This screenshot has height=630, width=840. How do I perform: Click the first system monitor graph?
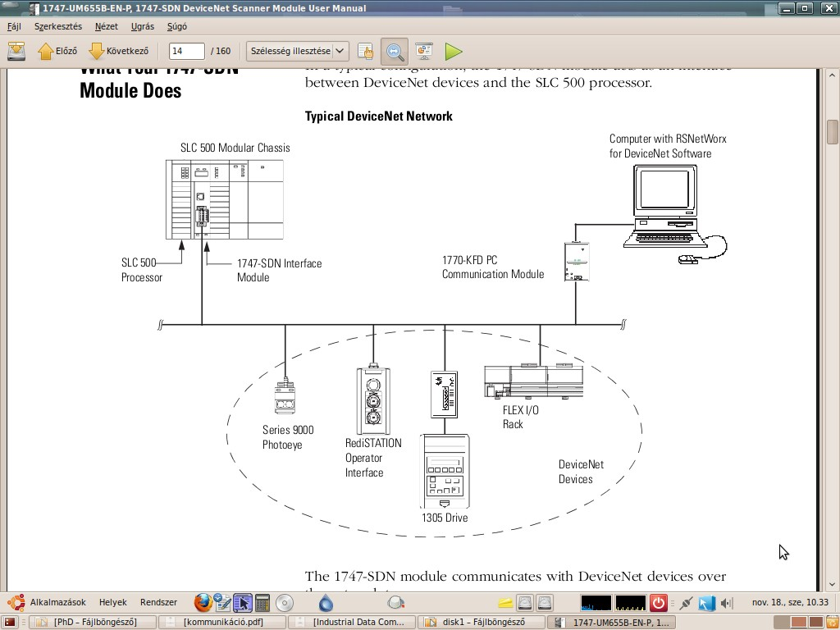coord(596,603)
